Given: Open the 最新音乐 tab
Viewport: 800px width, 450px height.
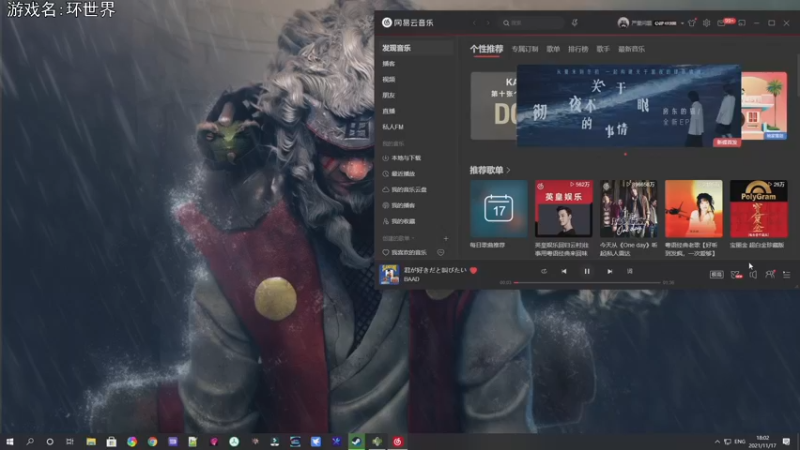Looking at the screenshot, I should [631, 49].
